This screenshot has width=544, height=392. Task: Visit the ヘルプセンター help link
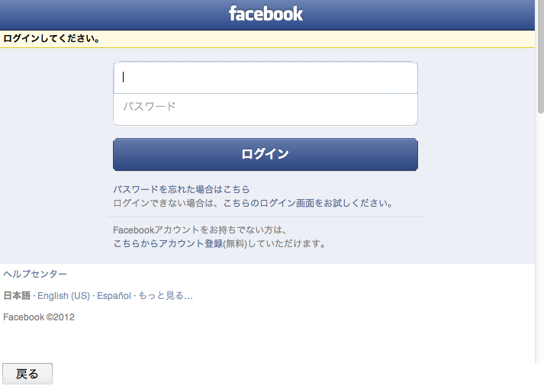[x=35, y=274]
